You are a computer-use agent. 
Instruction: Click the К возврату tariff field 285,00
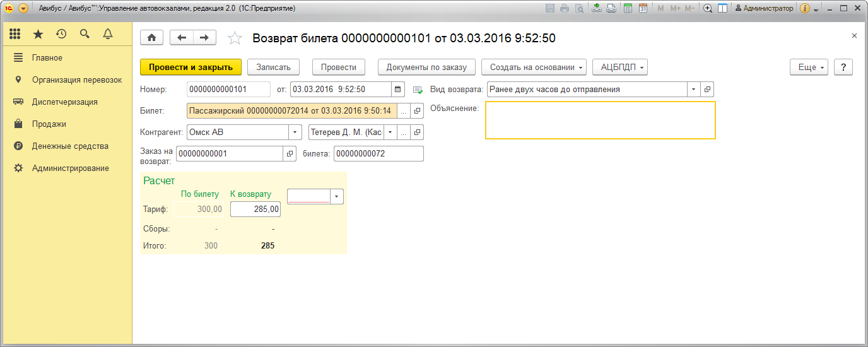coord(255,209)
